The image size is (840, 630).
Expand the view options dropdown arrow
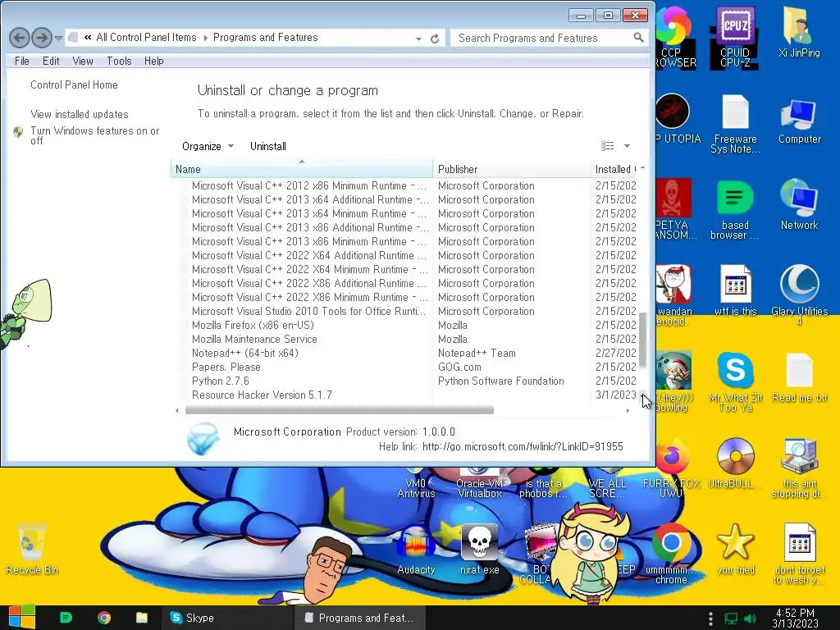627,146
